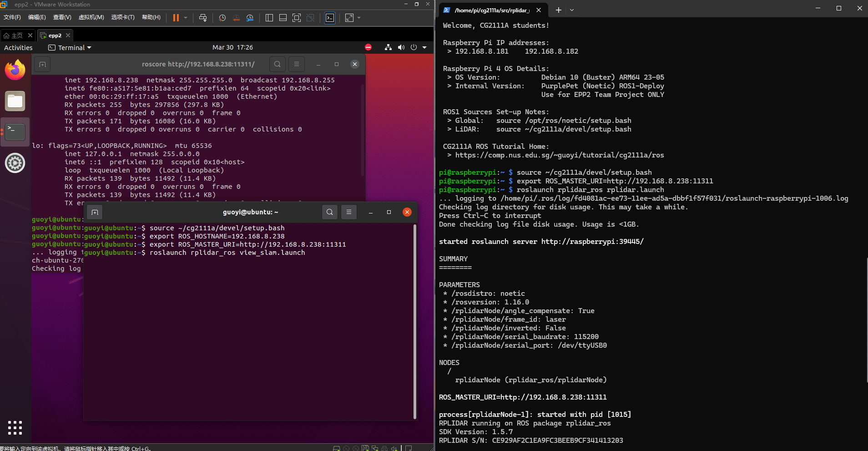Enter VMware full screen mode

pyautogui.click(x=296, y=18)
